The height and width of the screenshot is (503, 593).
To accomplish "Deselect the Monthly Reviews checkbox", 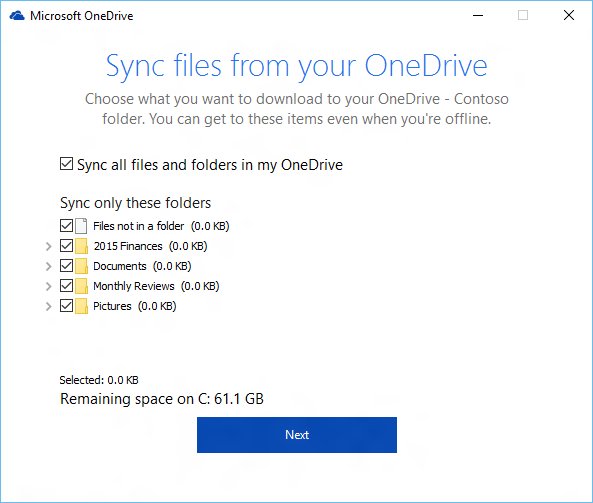I will pyautogui.click(x=66, y=286).
